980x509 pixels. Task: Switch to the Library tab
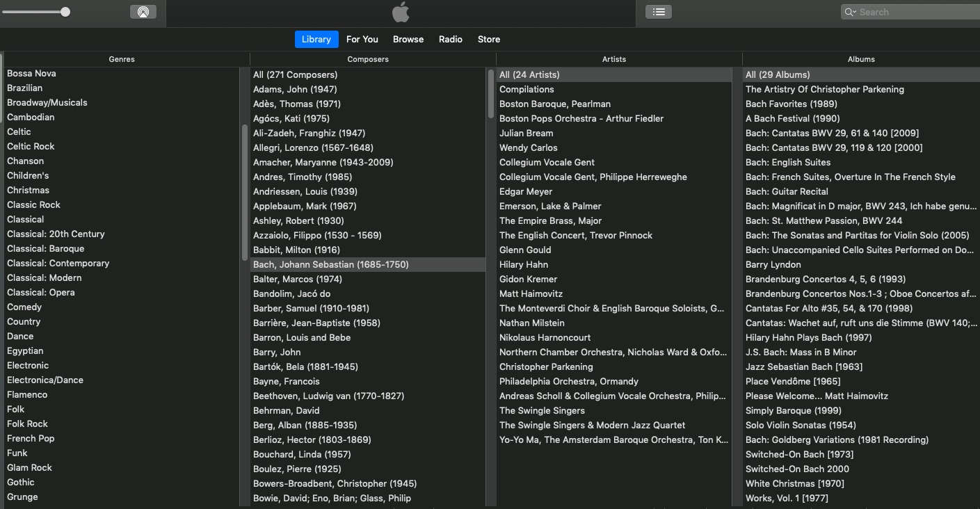pos(316,39)
